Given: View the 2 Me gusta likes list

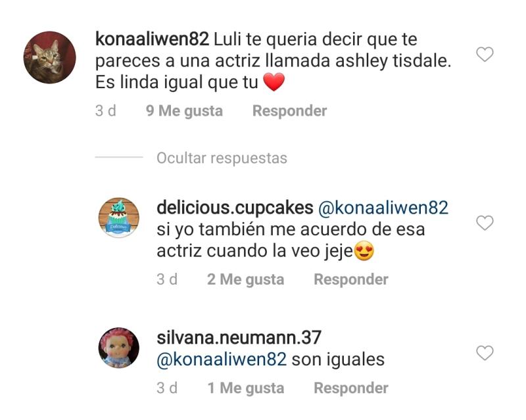Looking at the screenshot, I should [x=245, y=279].
